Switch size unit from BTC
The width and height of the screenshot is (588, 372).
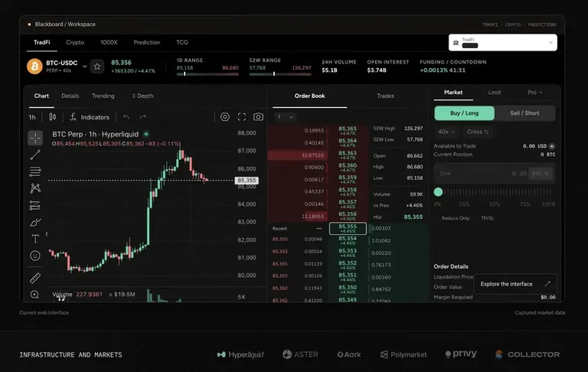point(541,173)
